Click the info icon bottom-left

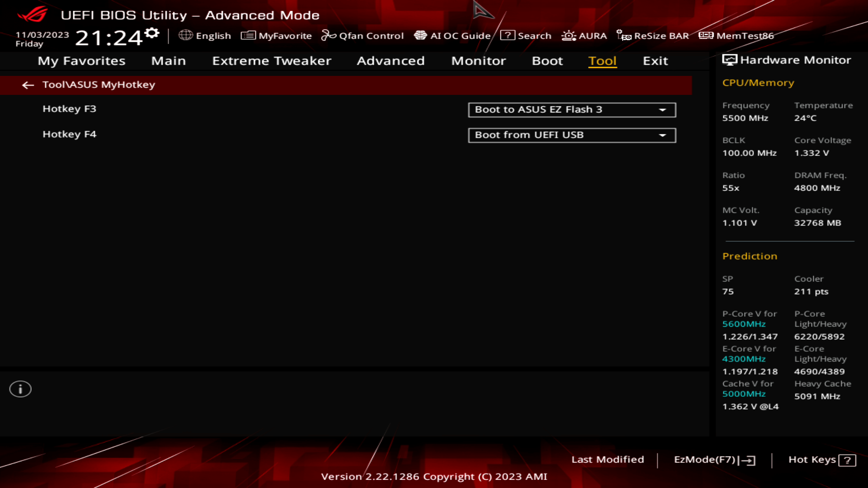(20, 389)
